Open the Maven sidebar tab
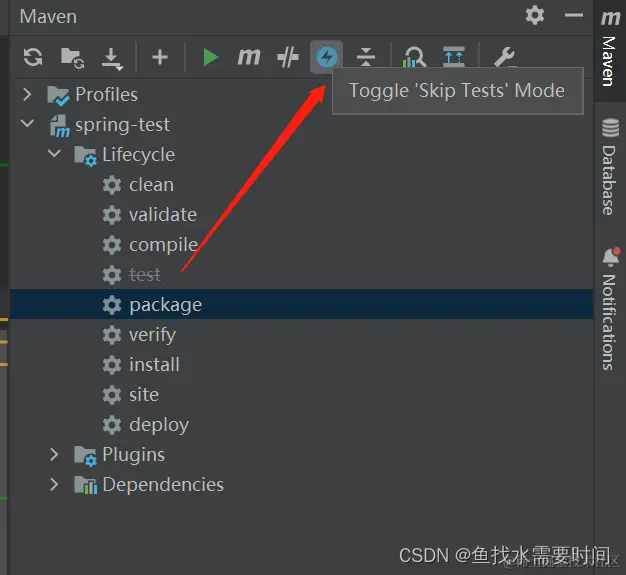626x575 pixels. pyautogui.click(x=610, y=50)
